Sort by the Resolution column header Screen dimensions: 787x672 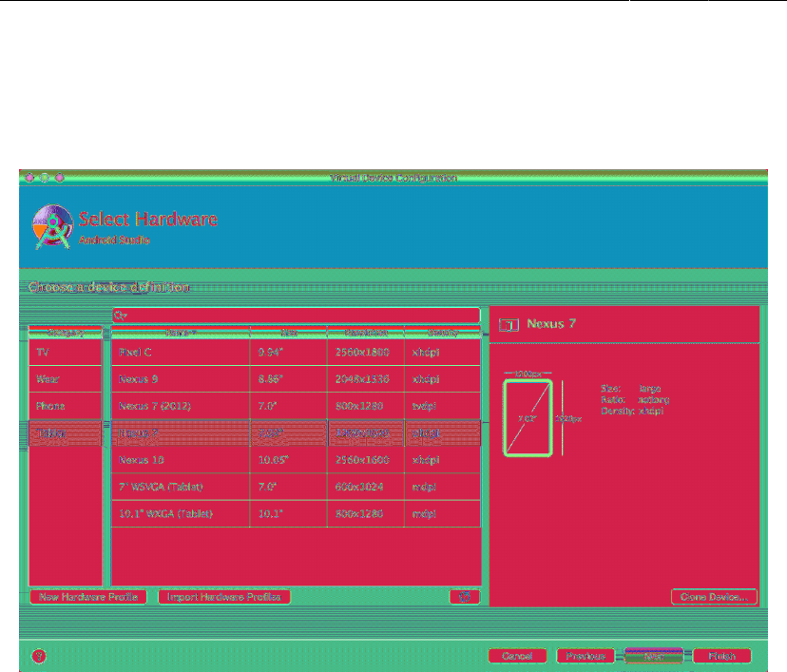(366, 333)
